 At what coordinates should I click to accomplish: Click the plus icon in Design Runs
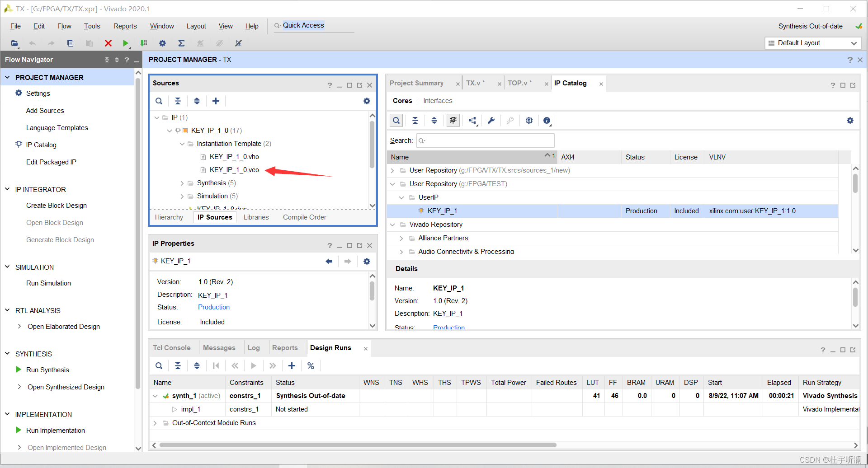point(292,366)
